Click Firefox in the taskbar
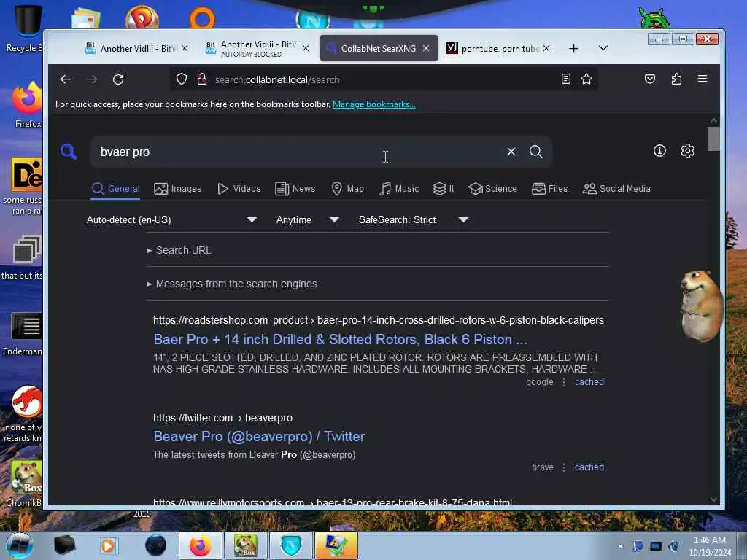Image resolution: width=747 pixels, height=560 pixels. pyautogui.click(x=201, y=545)
